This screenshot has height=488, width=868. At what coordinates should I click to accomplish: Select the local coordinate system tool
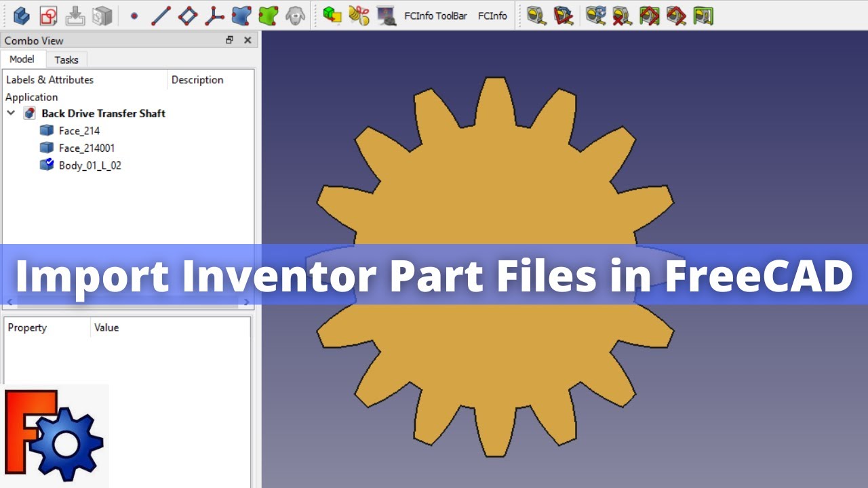[x=214, y=16]
